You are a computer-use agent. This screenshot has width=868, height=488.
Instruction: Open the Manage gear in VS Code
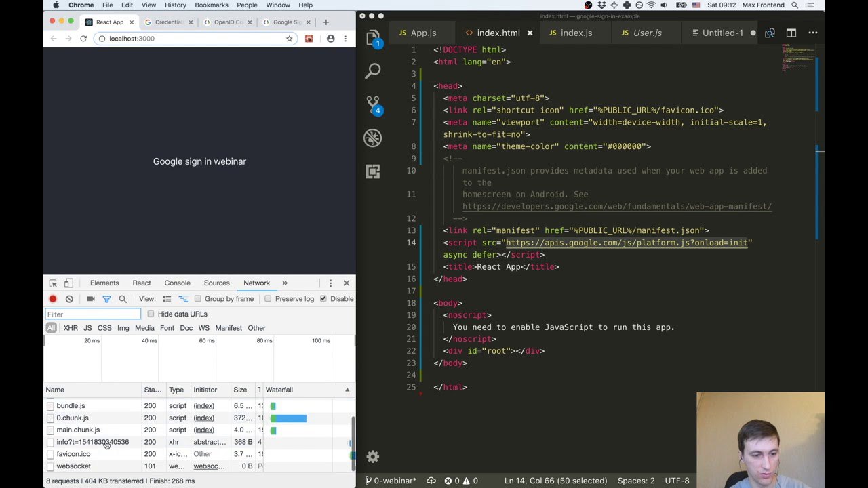coord(372,457)
